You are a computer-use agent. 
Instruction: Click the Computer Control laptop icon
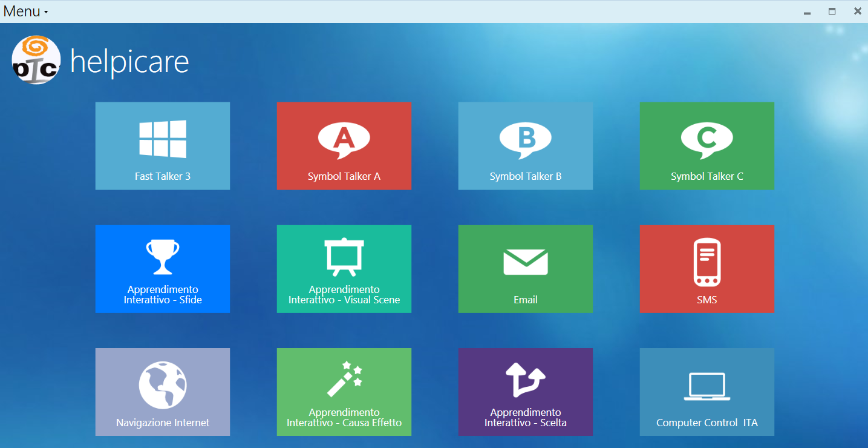pyautogui.click(x=706, y=386)
